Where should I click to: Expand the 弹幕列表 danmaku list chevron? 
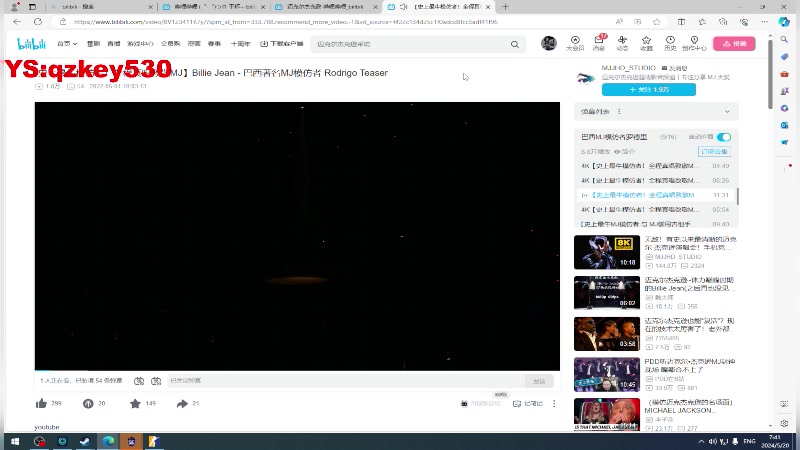pyautogui.click(x=727, y=112)
